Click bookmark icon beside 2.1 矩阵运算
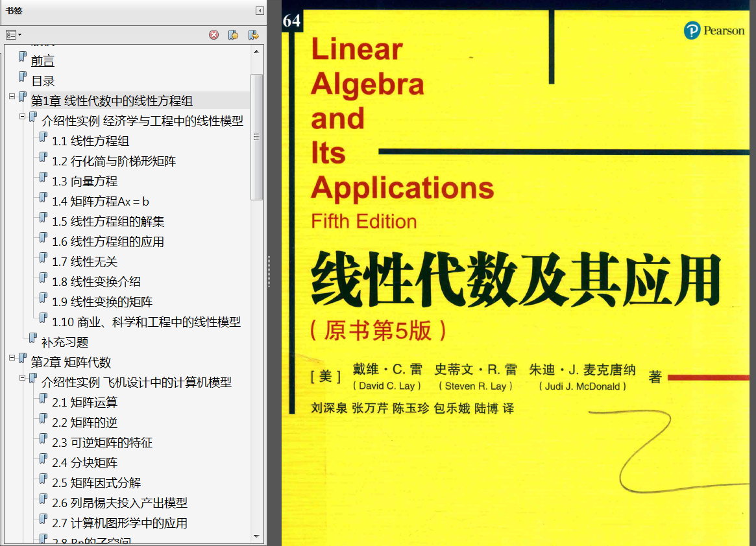The width and height of the screenshot is (756, 546). (43, 399)
